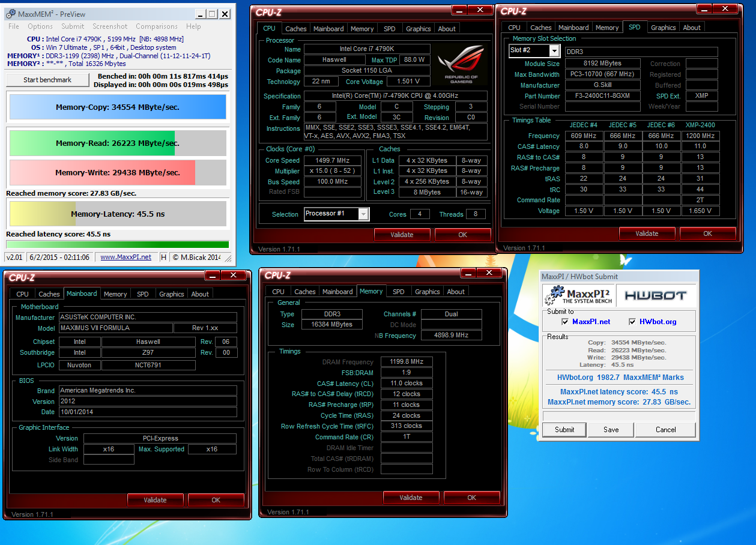Click HWbot.org 1982.7 MaxxMEM² Marks text
Image resolution: width=756 pixels, height=545 pixels.
point(620,378)
